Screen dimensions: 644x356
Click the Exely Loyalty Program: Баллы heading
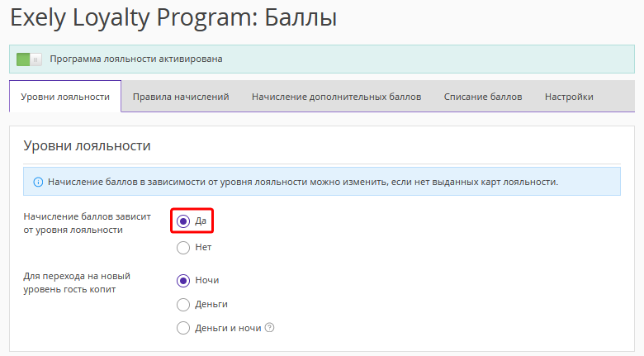click(x=173, y=17)
